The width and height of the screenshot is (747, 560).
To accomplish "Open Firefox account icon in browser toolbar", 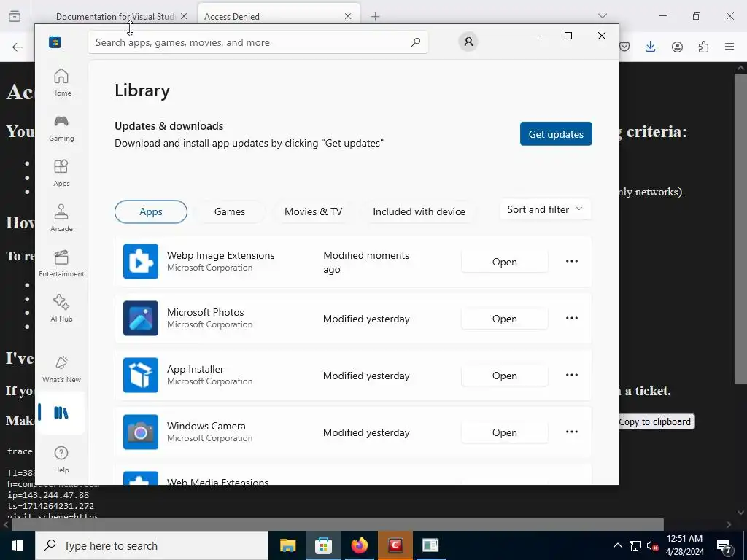I will (677, 47).
